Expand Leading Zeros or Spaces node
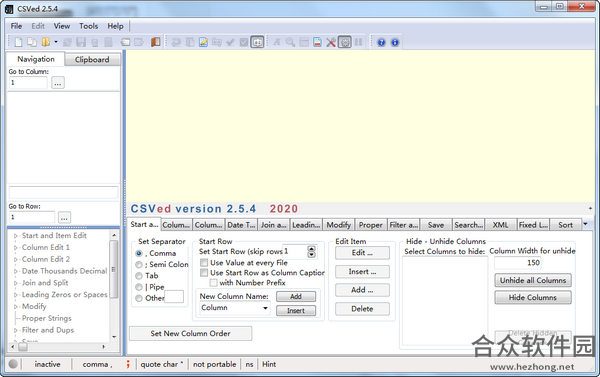600x377 pixels. point(16,295)
